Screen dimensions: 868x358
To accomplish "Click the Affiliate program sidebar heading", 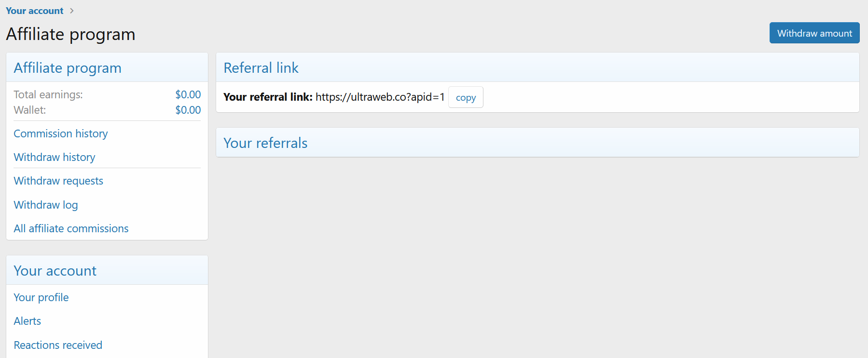I will coord(68,68).
